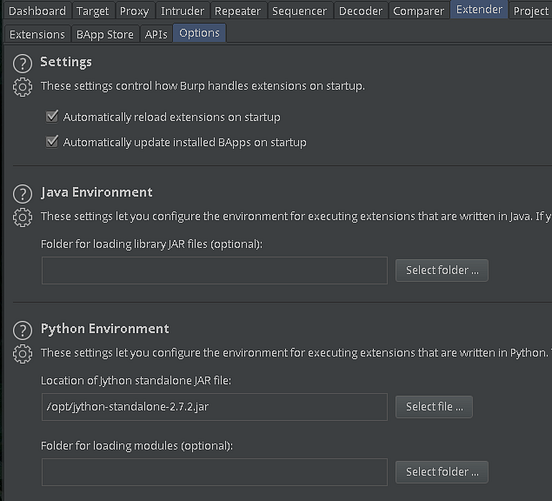The image size is (552, 501).
Task: Click the Java Environment heading
Action: 97,192
